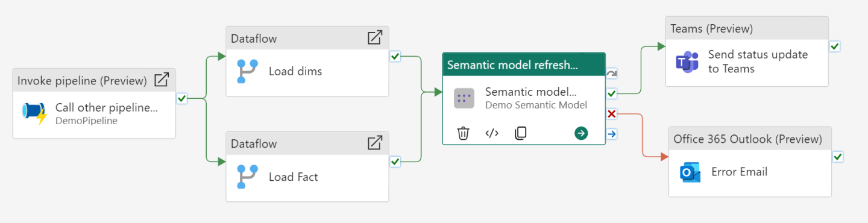
Task: Select the Semantic model refresh activity icon
Action: click(x=464, y=98)
